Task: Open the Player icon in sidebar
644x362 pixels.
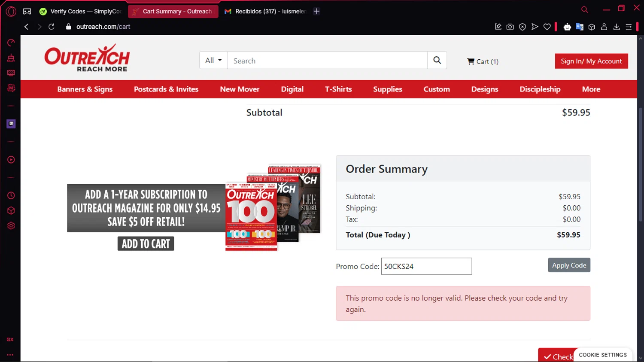Action: point(11,160)
